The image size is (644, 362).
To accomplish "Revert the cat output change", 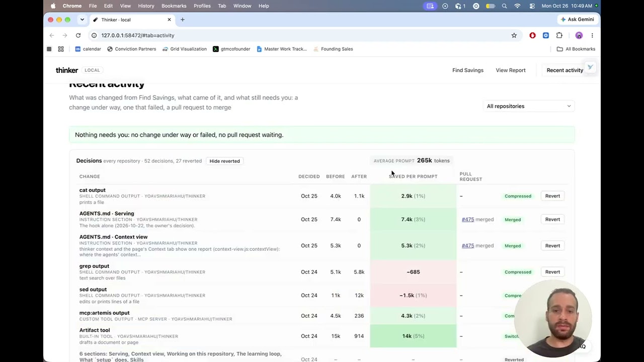I will [552, 196].
